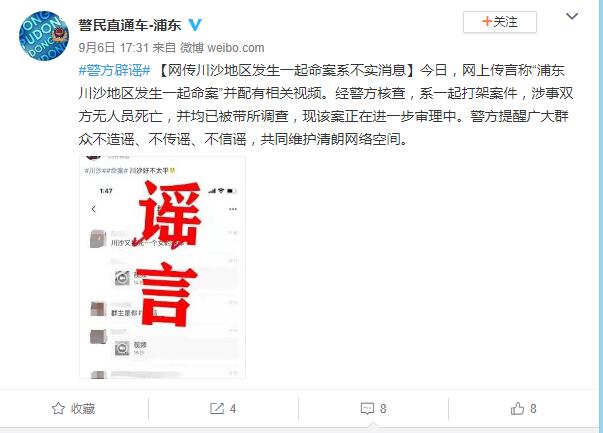Expand the post options chevron
The width and height of the screenshot is (603, 433).
coord(572,16)
